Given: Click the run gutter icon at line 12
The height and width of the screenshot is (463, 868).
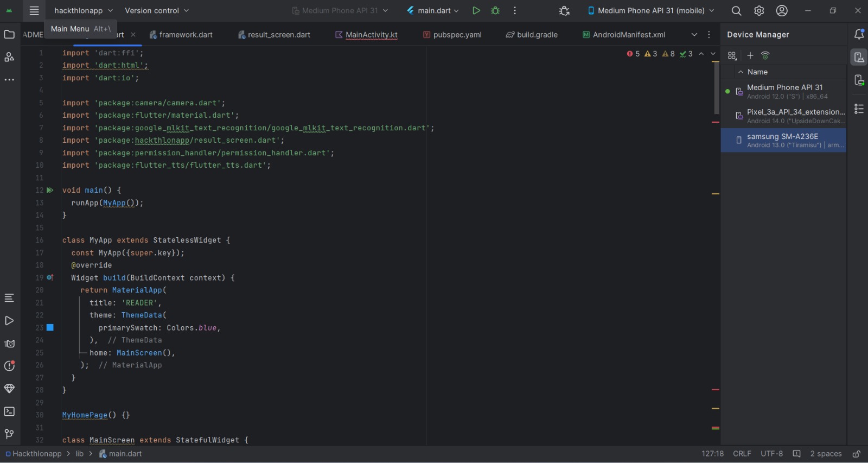Looking at the screenshot, I should [x=50, y=190].
